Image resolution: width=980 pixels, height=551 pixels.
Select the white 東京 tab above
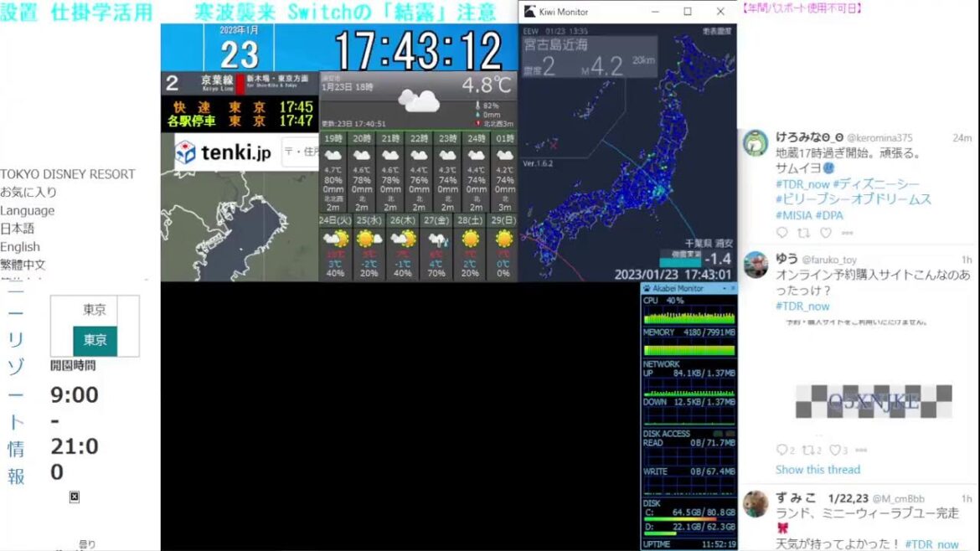95,310
